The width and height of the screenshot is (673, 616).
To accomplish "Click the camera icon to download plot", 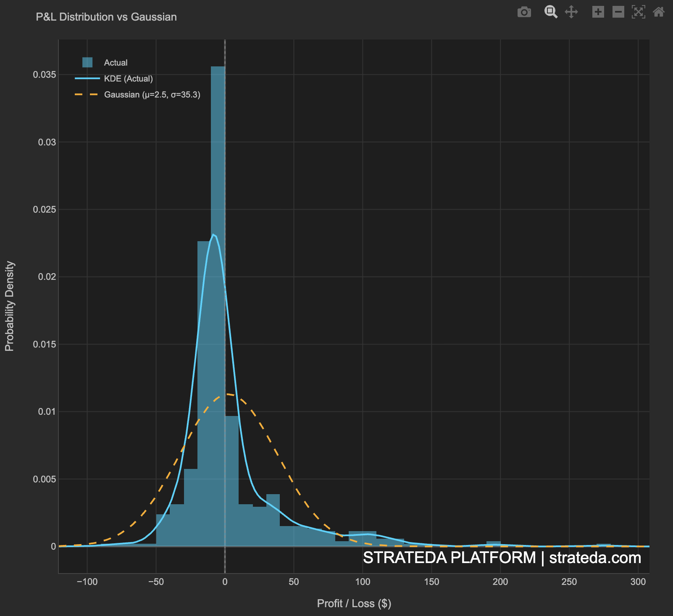I will coord(524,12).
